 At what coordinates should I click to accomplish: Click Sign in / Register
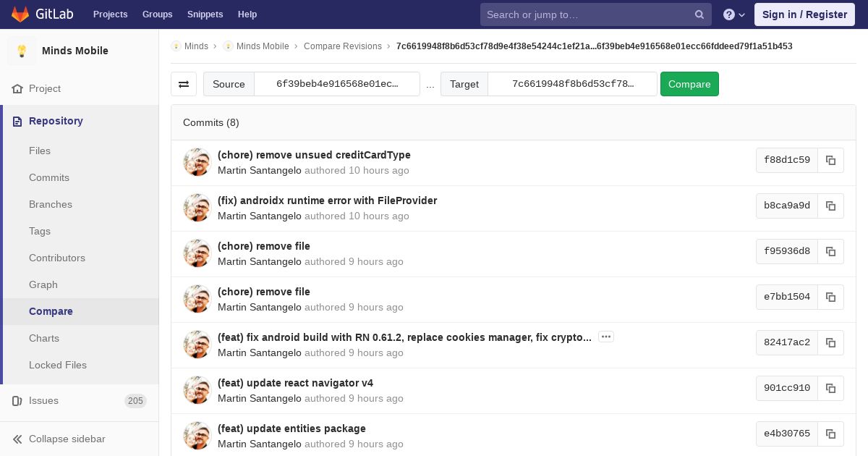[x=804, y=14]
